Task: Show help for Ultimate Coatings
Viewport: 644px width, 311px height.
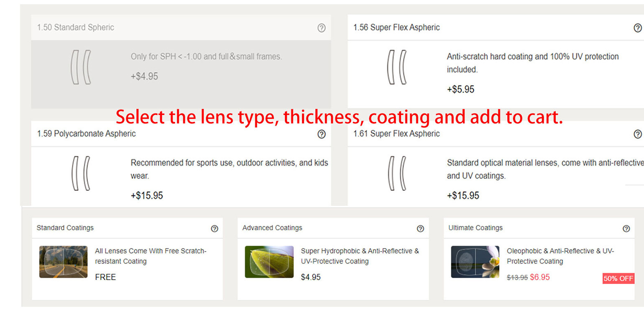Action: pyautogui.click(x=626, y=229)
